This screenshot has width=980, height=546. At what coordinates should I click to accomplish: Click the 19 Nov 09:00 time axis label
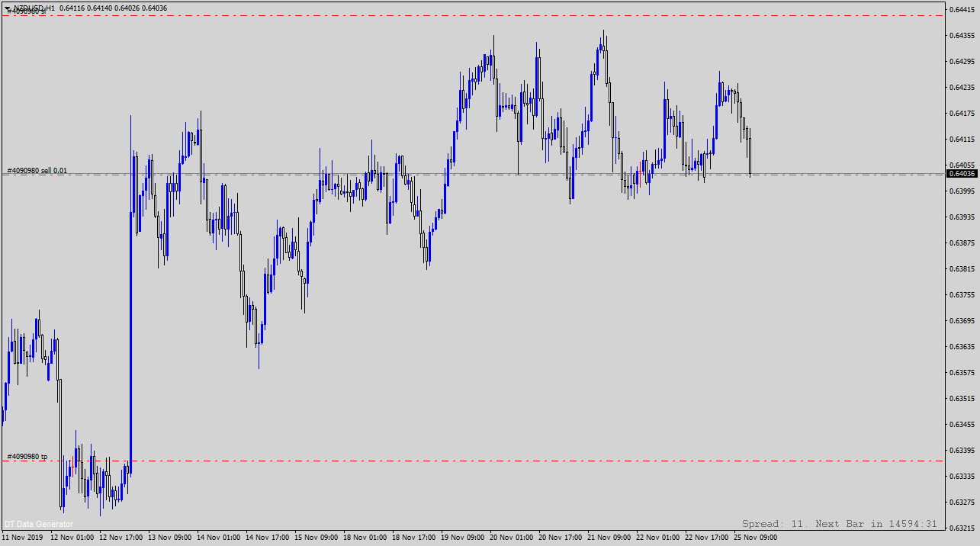pyautogui.click(x=462, y=538)
